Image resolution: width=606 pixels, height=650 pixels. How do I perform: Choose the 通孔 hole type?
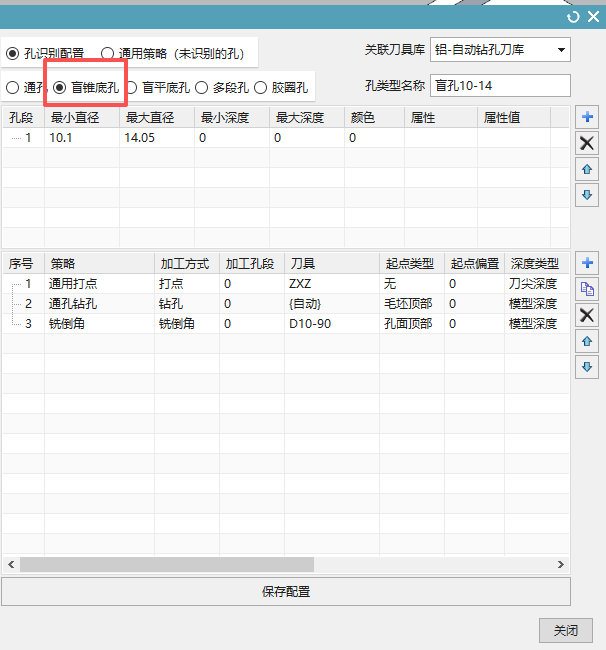[x=25, y=87]
